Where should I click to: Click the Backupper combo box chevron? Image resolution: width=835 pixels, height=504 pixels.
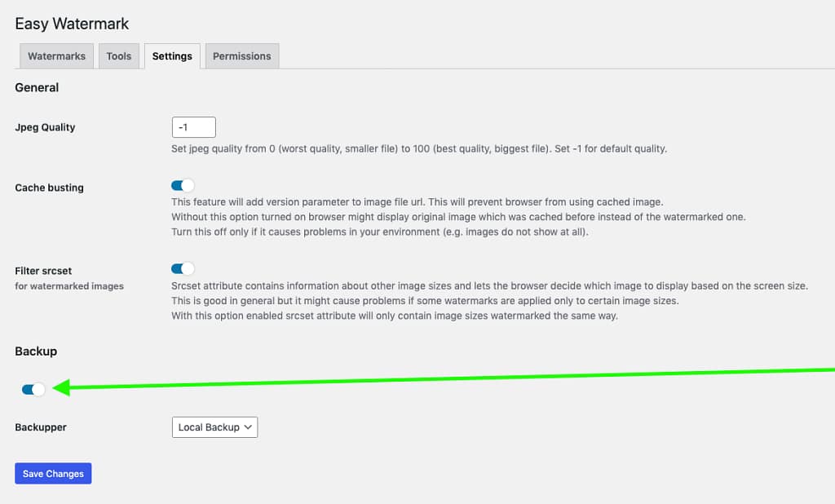(x=249, y=427)
